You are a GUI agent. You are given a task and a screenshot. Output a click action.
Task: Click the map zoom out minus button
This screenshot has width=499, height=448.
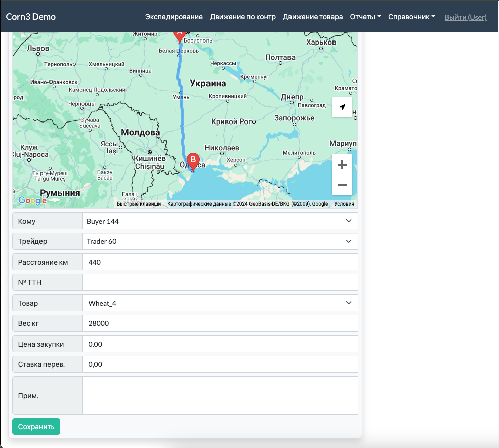(x=342, y=185)
